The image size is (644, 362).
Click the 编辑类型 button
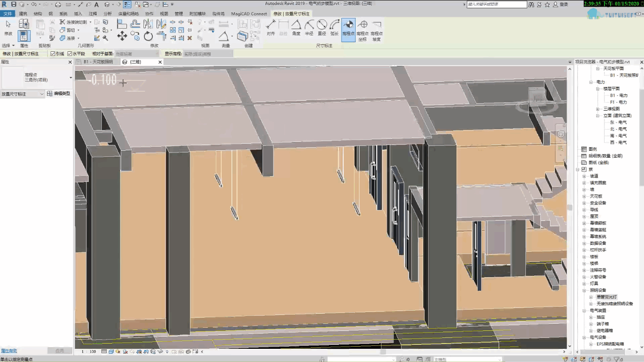[x=58, y=94]
